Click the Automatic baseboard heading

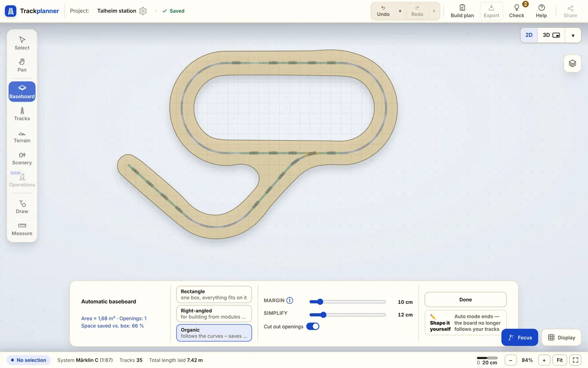[x=109, y=302]
